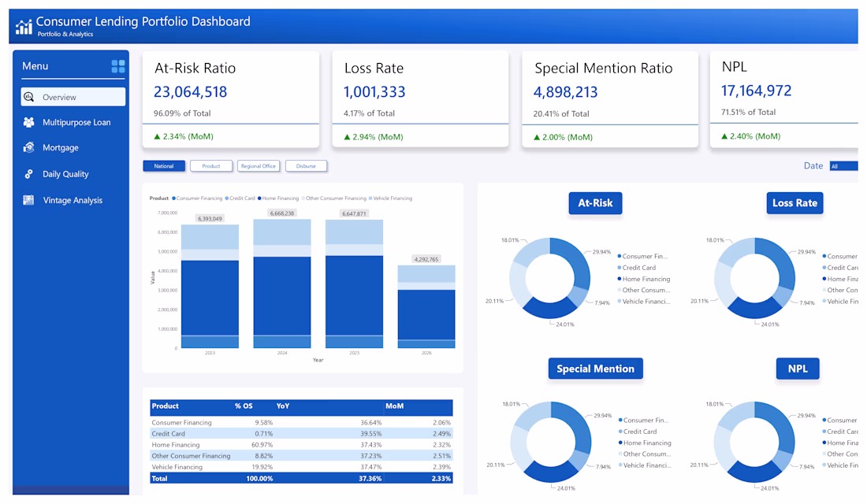Click the green up arrow on NPL card
Viewport: 867px width, 504px height.
pos(724,136)
